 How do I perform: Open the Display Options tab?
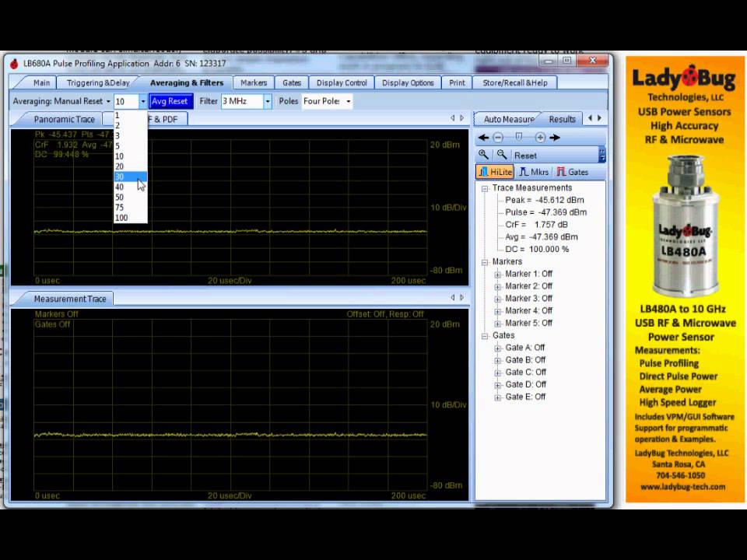[x=408, y=83]
